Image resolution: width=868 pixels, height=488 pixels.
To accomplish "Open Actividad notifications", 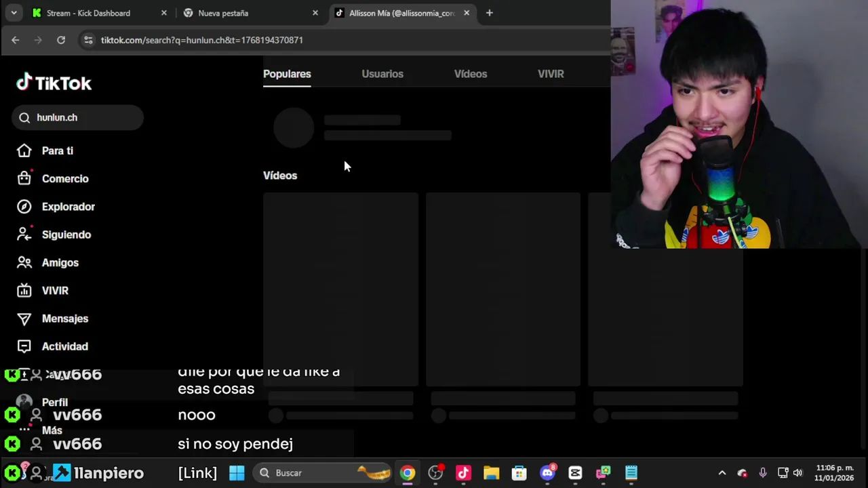I will [65, 346].
